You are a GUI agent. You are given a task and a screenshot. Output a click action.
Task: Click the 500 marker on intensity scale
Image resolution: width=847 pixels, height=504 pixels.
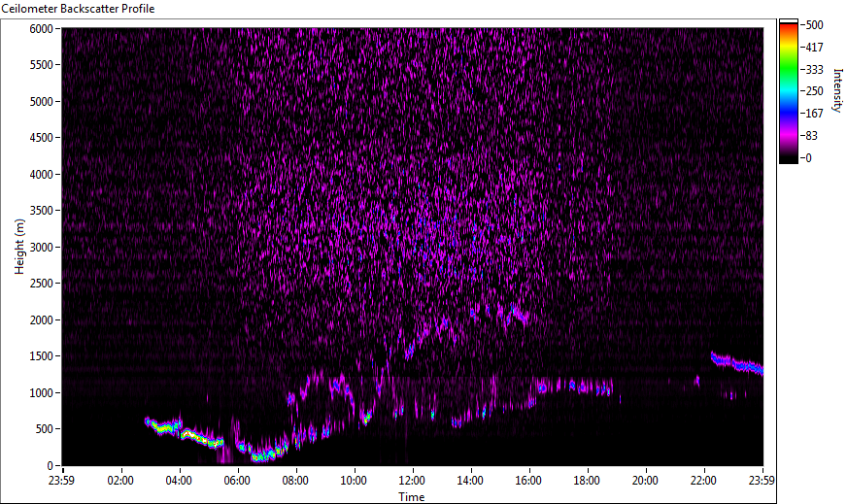coord(815,24)
